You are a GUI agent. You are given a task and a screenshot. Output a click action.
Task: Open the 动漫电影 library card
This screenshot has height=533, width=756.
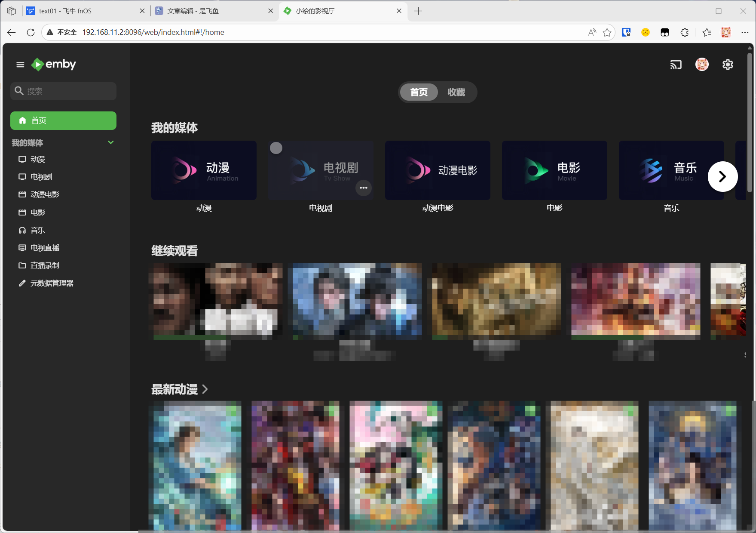point(438,170)
